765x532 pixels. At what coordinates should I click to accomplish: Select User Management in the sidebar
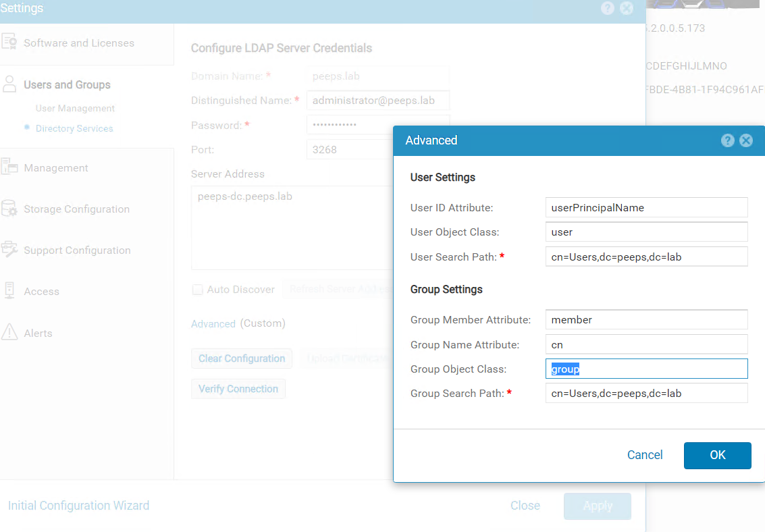(75, 108)
